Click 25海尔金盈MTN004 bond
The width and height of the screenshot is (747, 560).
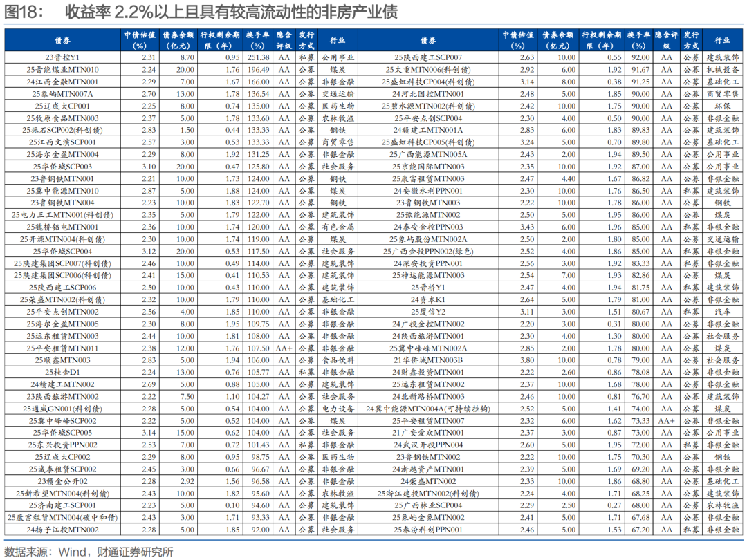coord(62,154)
